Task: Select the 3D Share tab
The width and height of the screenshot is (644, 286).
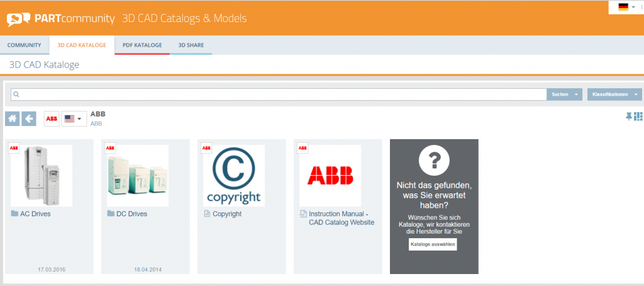Action: 191,45
